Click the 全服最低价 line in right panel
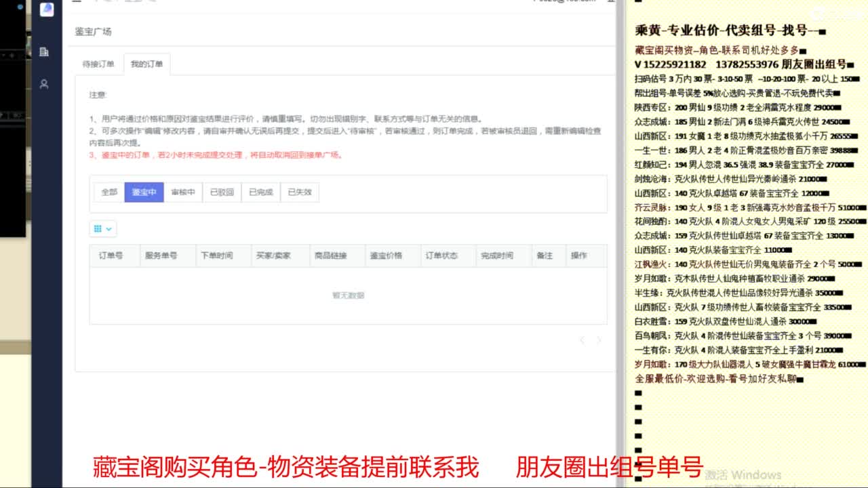Screen dimensions: 868x488 (x=719, y=379)
